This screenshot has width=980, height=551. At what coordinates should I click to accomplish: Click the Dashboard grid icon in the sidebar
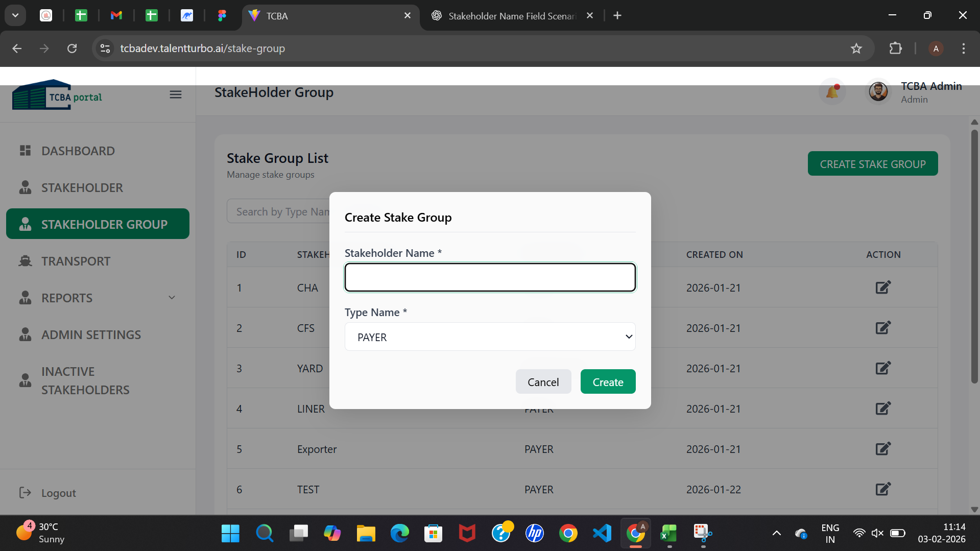point(25,150)
